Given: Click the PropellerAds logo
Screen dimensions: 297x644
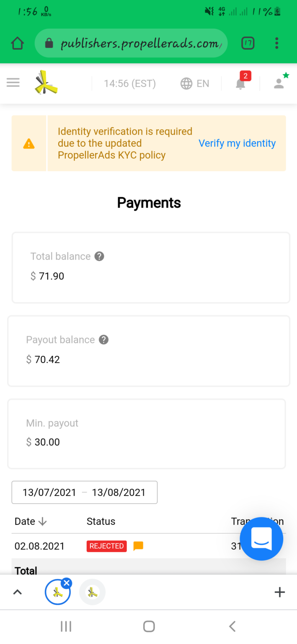Looking at the screenshot, I should tap(46, 83).
